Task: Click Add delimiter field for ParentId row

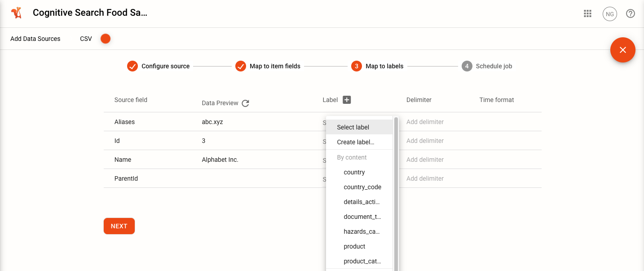Action: (425, 178)
